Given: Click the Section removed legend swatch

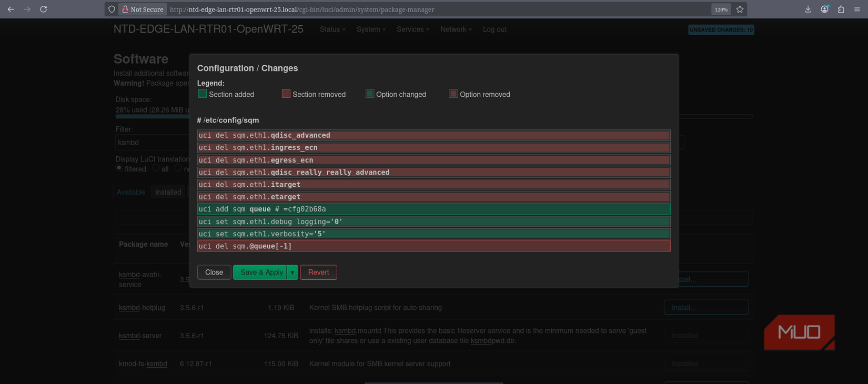Looking at the screenshot, I should [286, 94].
